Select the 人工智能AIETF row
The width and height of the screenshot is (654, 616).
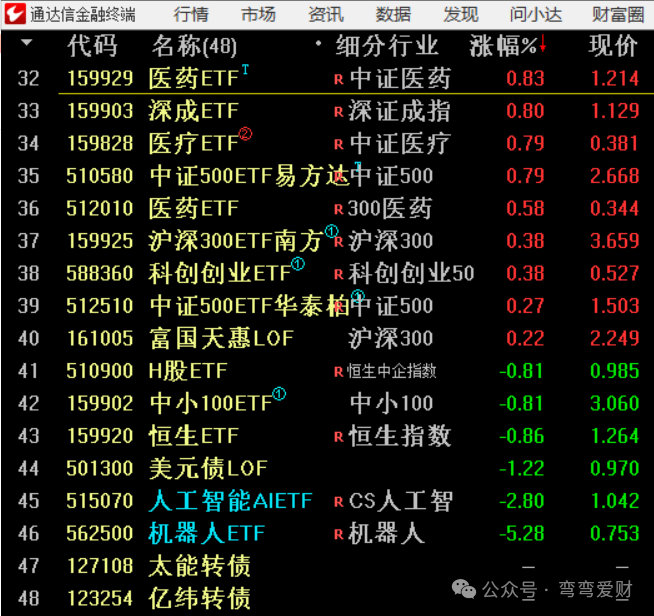(x=231, y=501)
